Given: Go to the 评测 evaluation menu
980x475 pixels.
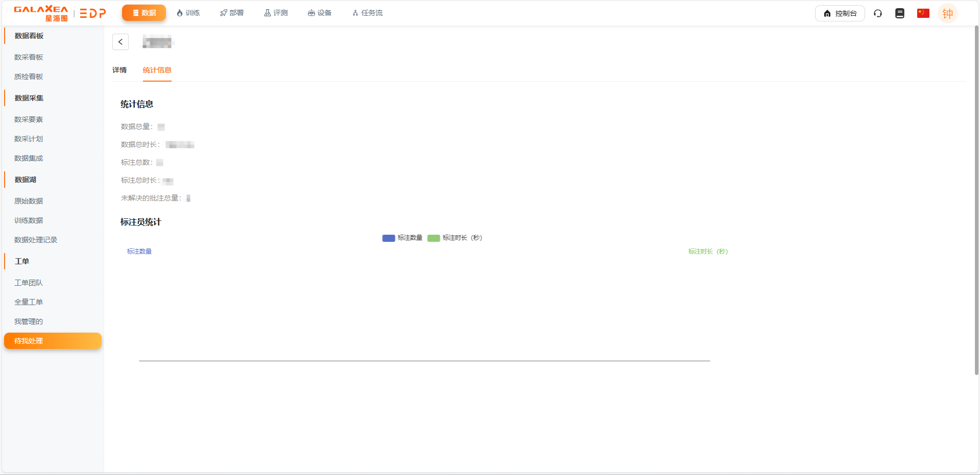Looking at the screenshot, I should pos(276,13).
